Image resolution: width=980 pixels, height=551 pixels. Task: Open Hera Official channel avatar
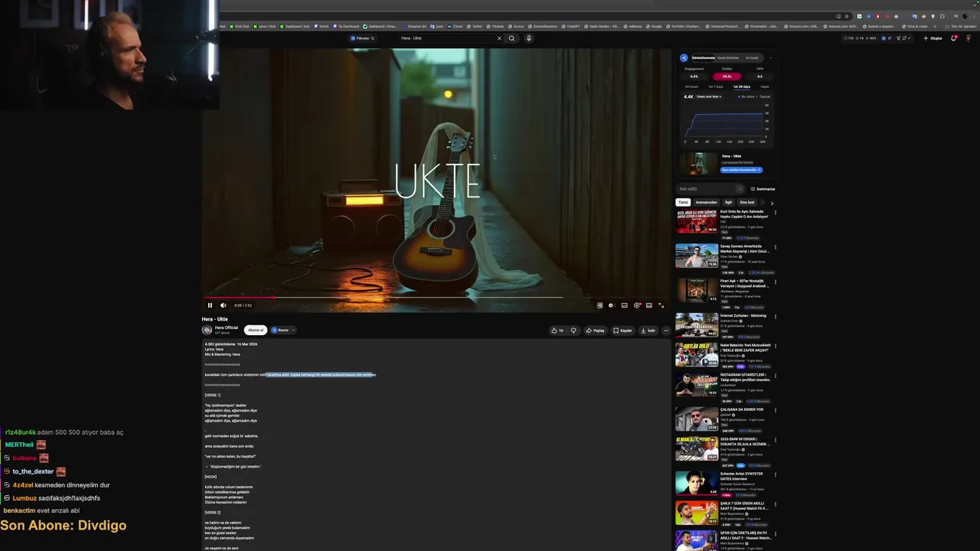click(207, 330)
